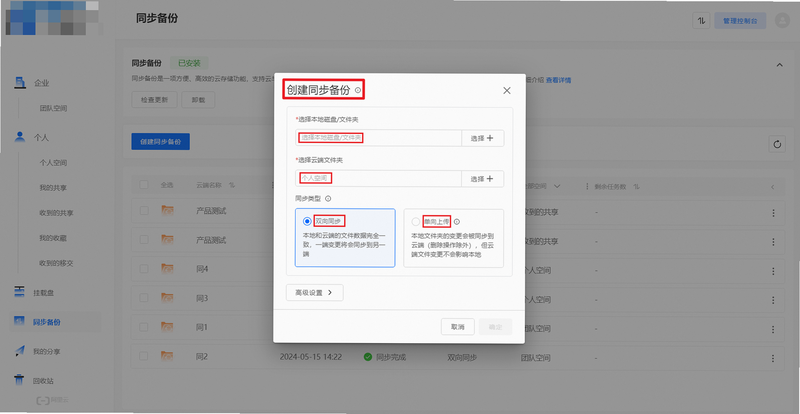
Task: Open 我的共享 in the sidebar
Action: coord(53,188)
